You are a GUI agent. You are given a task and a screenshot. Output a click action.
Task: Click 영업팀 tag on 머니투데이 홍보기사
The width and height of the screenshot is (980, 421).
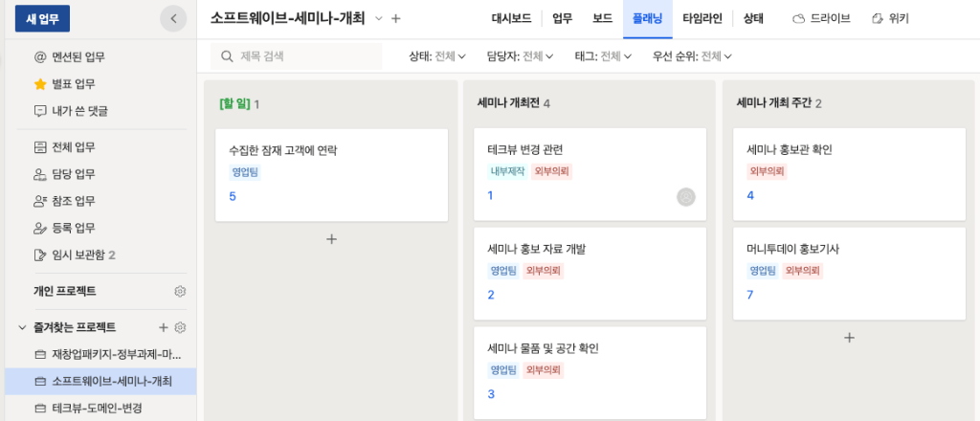[763, 271]
